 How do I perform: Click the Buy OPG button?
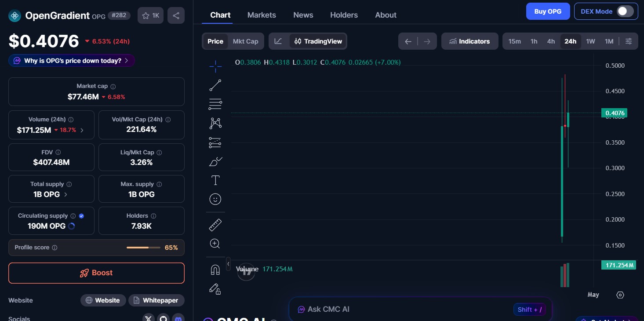click(x=548, y=11)
